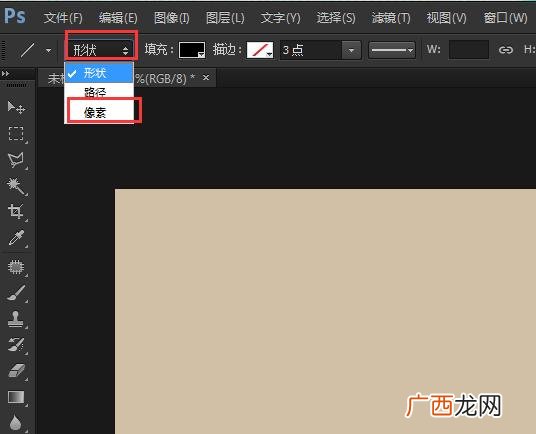Open the tool preset picker arrow
The image size is (536, 434).
(49, 51)
